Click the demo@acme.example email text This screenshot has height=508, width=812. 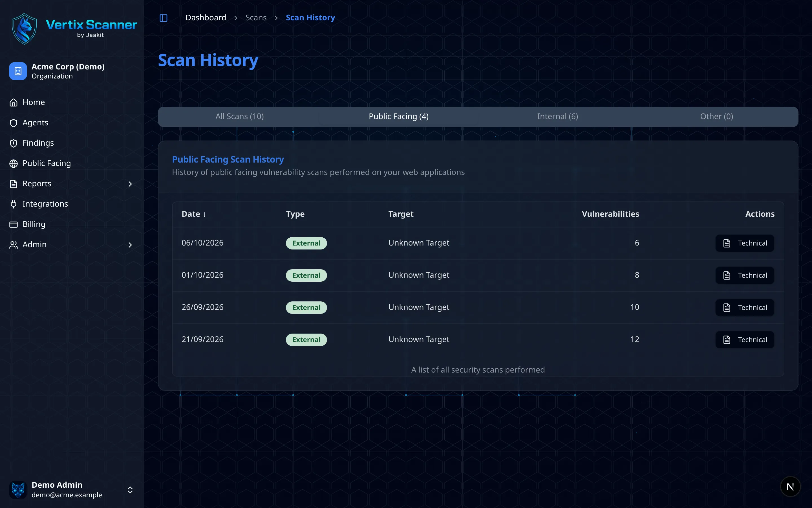pos(67,495)
